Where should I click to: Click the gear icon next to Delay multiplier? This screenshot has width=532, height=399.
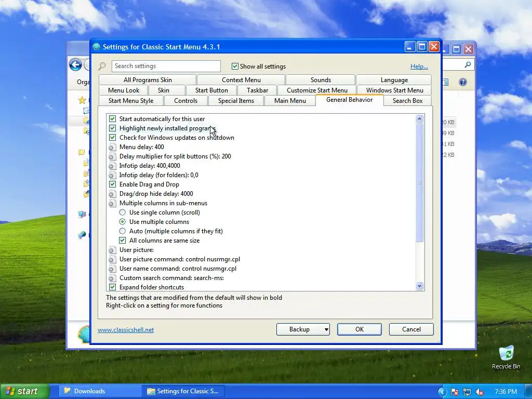coord(112,156)
